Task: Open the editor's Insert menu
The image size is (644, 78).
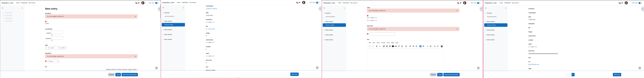Action: pos(378,43)
